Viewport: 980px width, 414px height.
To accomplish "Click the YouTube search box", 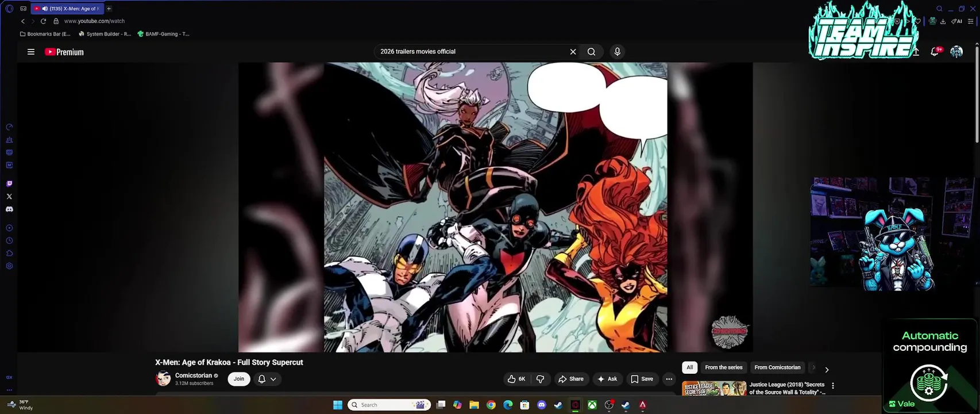I will pyautogui.click(x=471, y=52).
